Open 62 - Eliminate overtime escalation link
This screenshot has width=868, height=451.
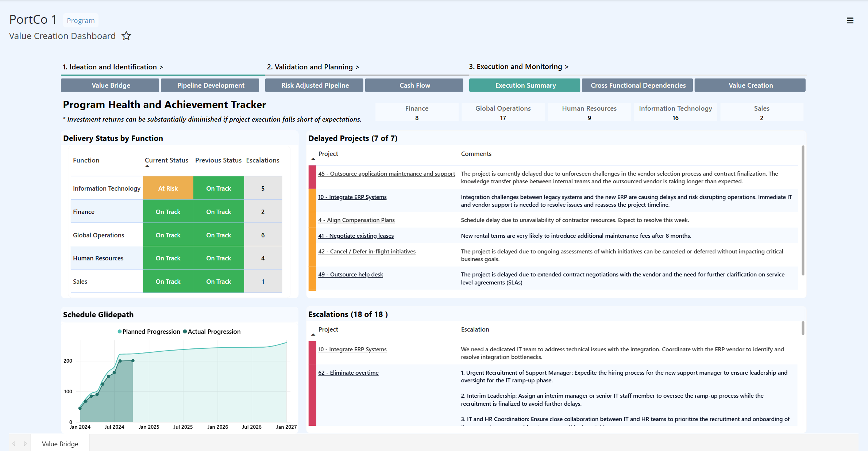[x=348, y=372]
